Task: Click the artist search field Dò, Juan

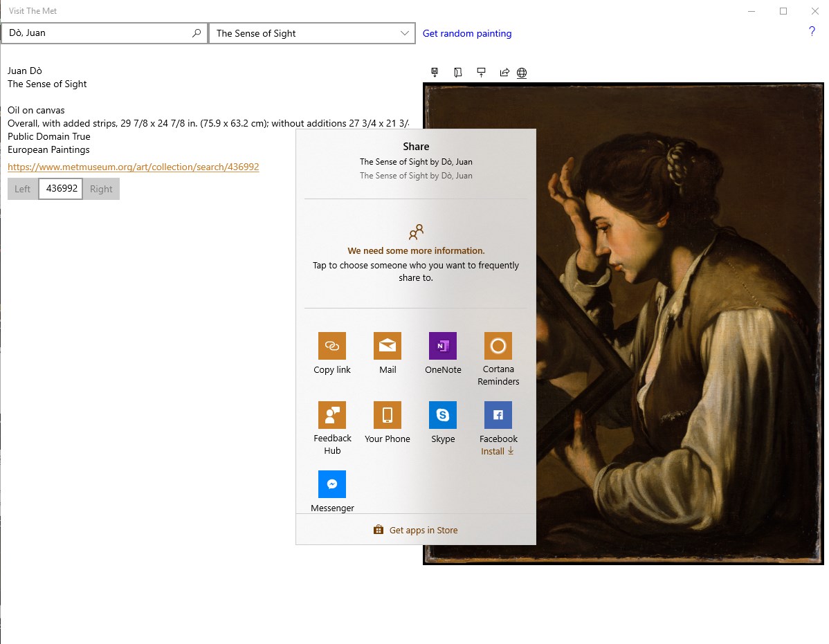Action: point(104,33)
